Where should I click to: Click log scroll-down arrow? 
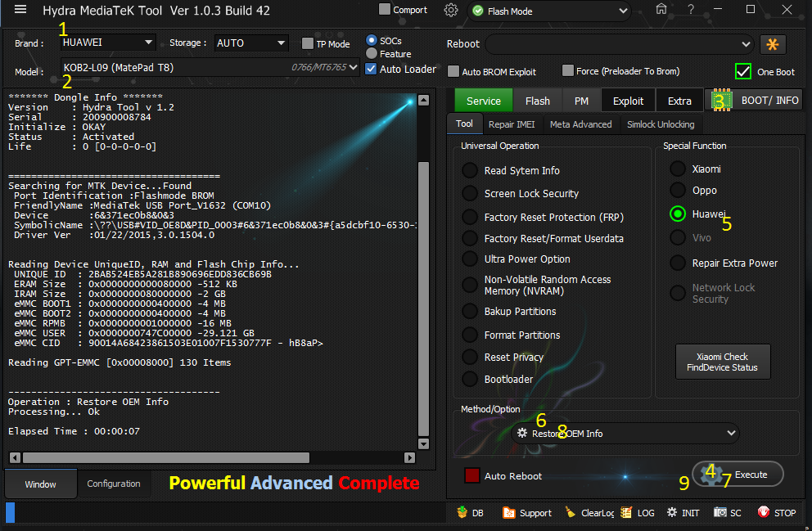[x=424, y=444]
